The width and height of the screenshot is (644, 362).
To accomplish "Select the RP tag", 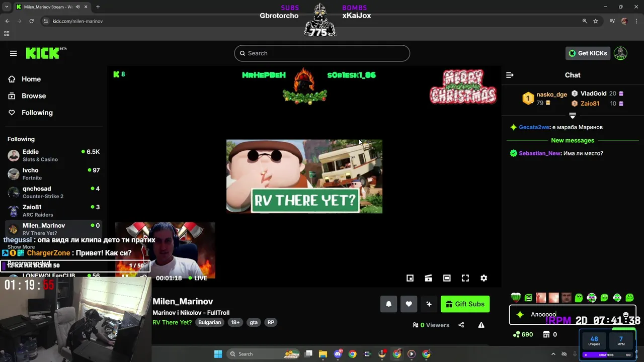I will click(x=271, y=322).
